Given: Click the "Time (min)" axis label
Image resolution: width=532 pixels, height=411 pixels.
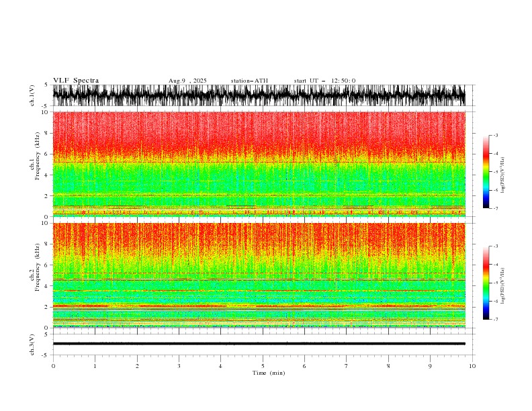Looking at the screenshot, I should click(x=269, y=373).
